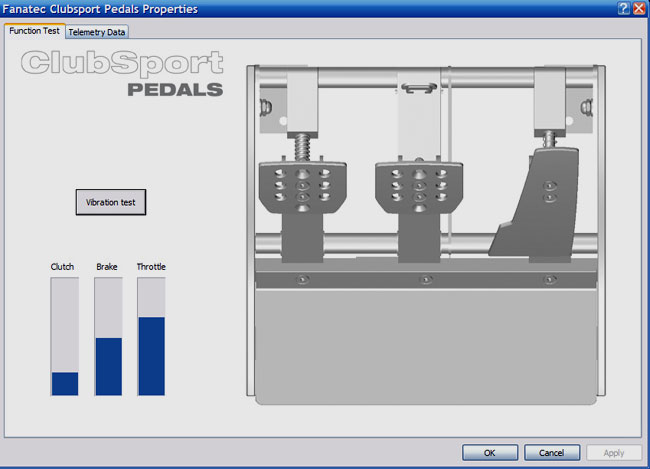This screenshot has height=469, width=650.
Task: Click the Throttle label text
Action: (x=151, y=267)
